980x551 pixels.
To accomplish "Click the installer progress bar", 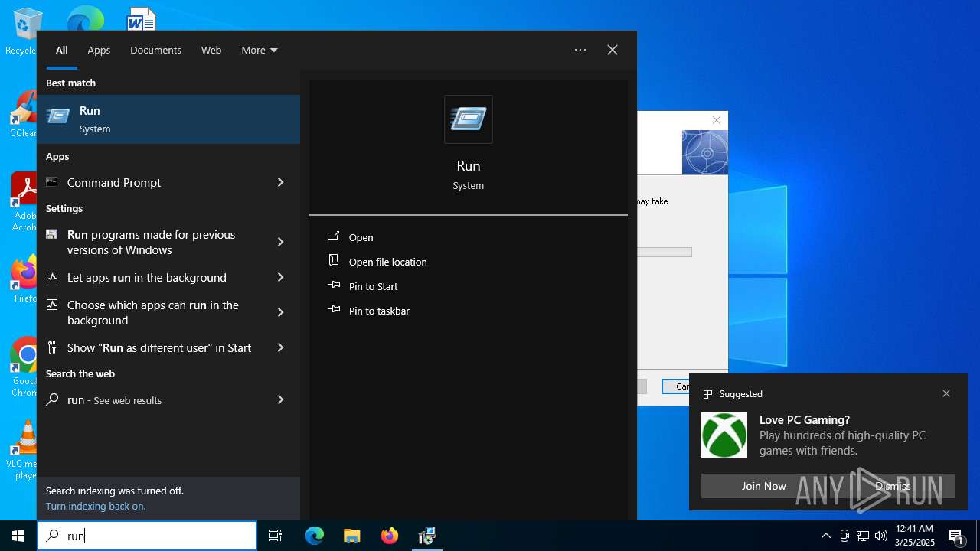I will coord(665,252).
